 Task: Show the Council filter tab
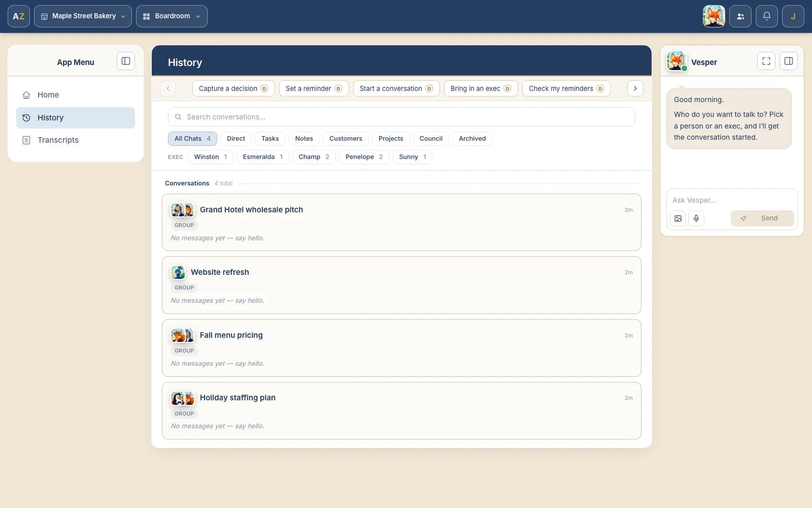[x=431, y=139]
